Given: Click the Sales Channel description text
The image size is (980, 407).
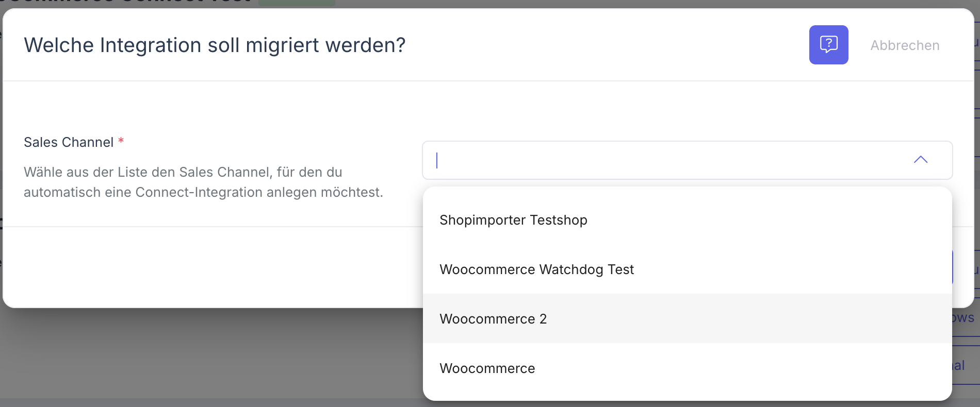Looking at the screenshot, I should pyautogui.click(x=203, y=182).
